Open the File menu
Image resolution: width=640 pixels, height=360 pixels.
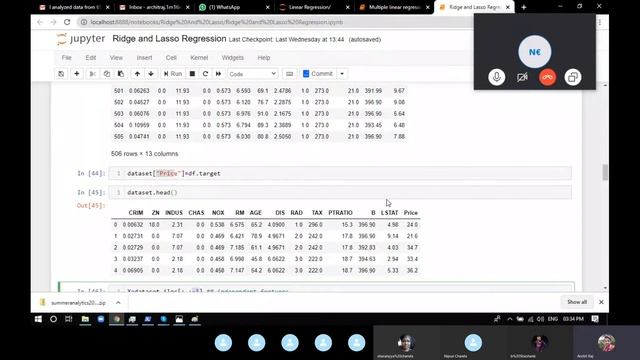point(67,58)
